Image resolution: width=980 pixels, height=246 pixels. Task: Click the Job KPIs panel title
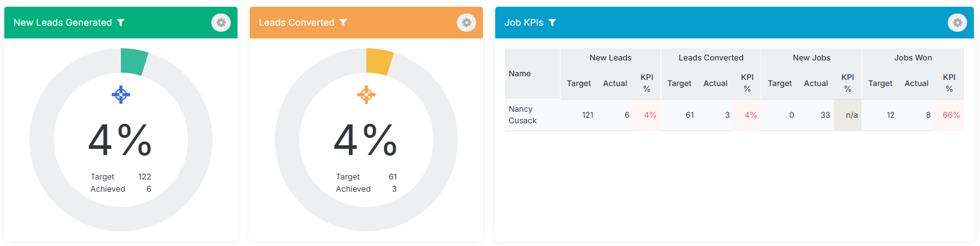point(524,23)
